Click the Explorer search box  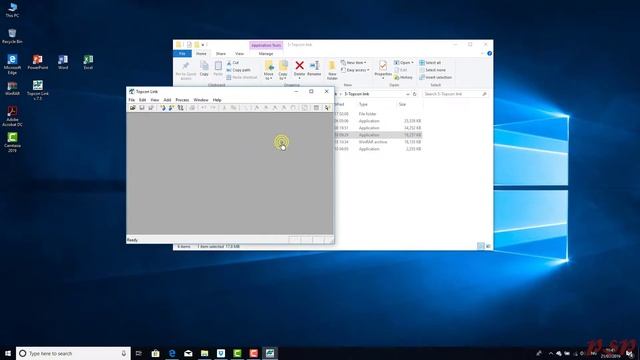455,94
